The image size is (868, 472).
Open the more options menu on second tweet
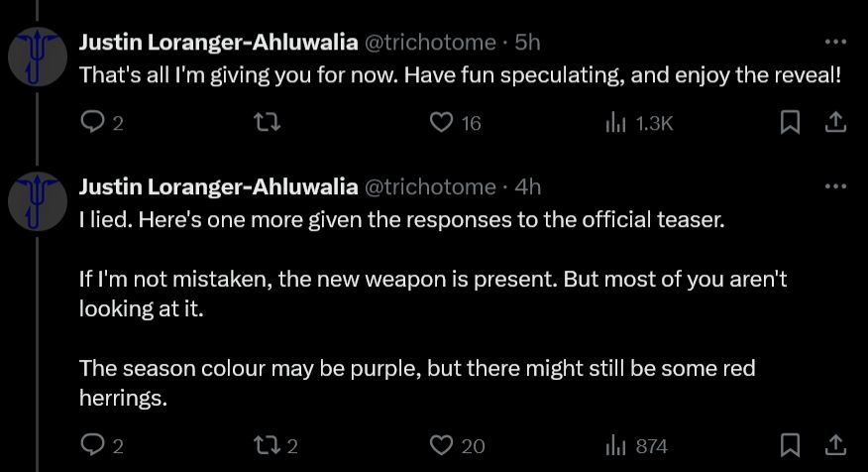(x=835, y=186)
